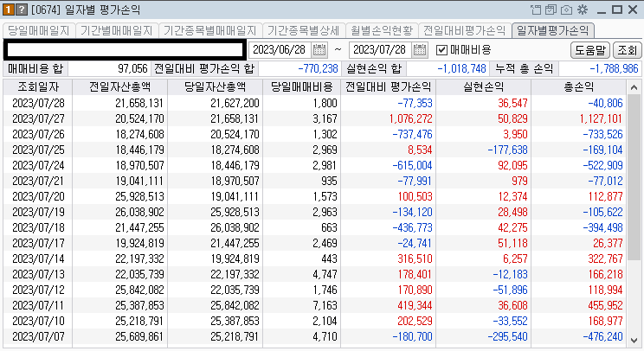
Task: Click the end date field 2023/07/28
Action: (380, 50)
